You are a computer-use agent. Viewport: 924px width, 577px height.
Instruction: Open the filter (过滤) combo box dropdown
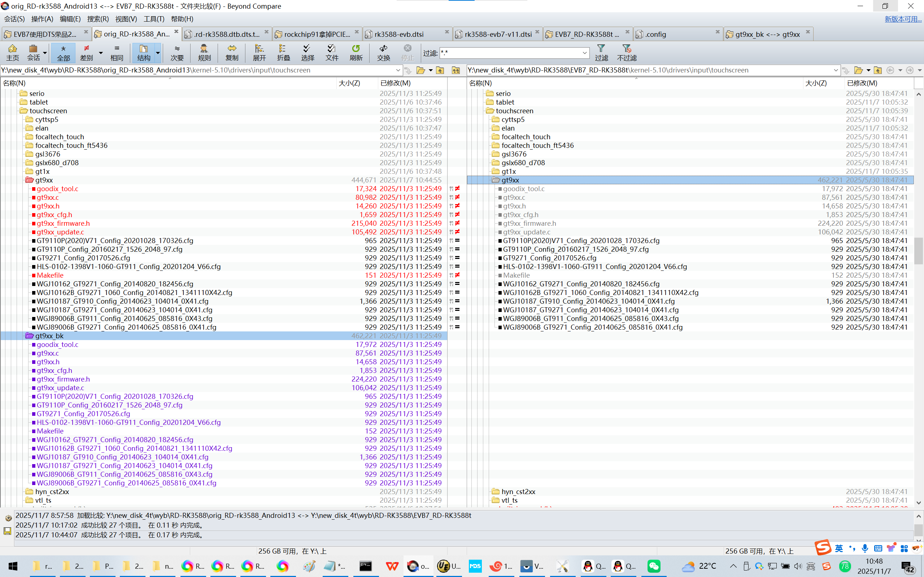coord(585,53)
